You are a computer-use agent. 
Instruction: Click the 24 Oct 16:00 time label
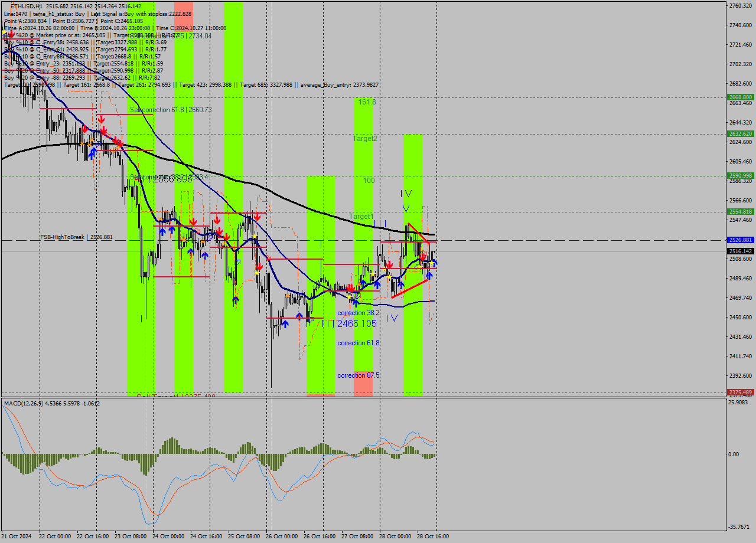pyautogui.click(x=206, y=537)
